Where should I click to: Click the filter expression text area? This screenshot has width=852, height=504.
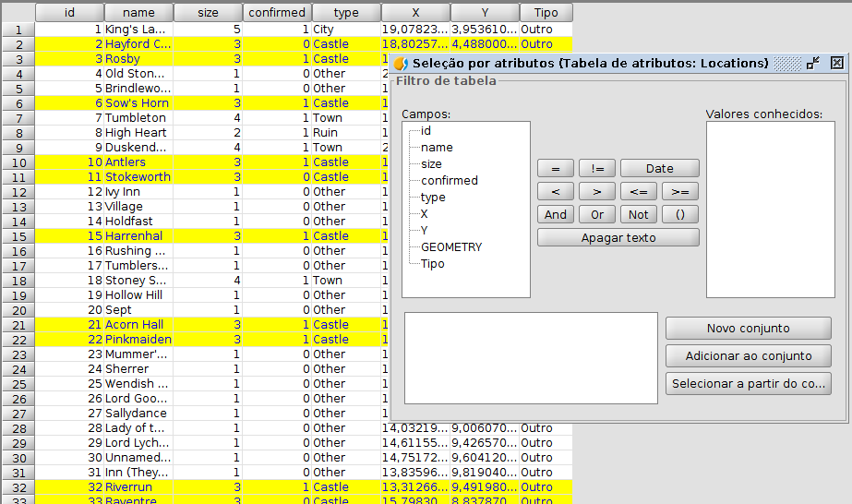530,357
